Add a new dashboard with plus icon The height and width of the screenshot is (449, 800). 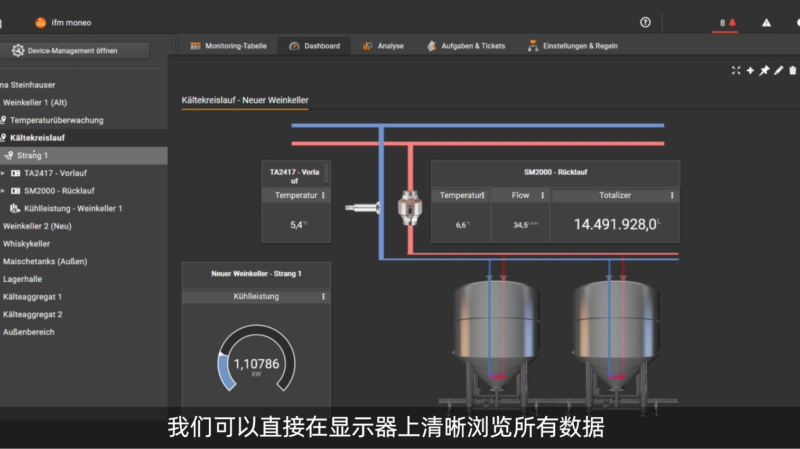coord(750,70)
